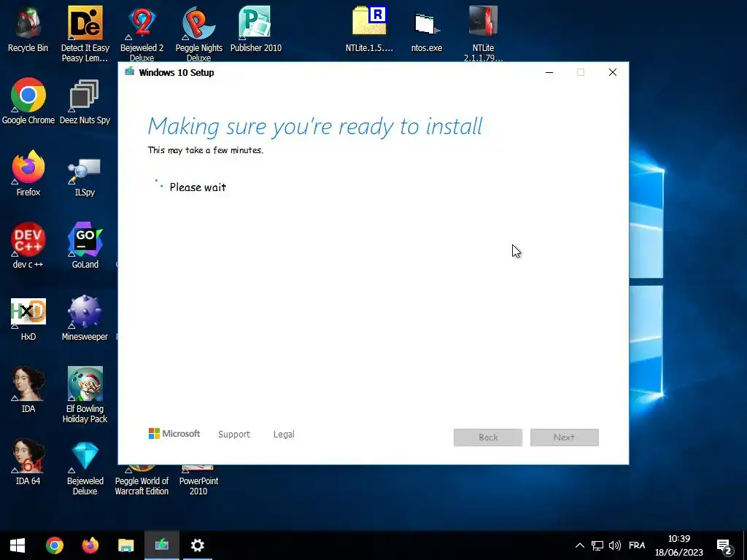Select the Minesweeper desktop icon
Image resolution: width=747 pixels, height=560 pixels.
coord(85,318)
